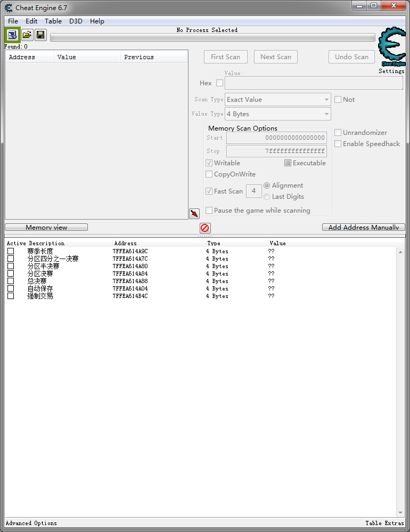Click the Active column header
The width and height of the screenshot is (410, 532).
pos(17,243)
